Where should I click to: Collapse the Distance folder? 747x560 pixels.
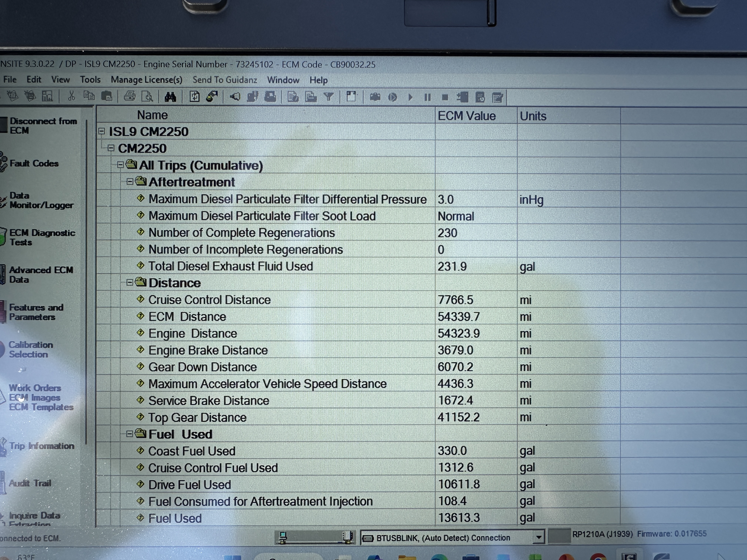(130, 283)
